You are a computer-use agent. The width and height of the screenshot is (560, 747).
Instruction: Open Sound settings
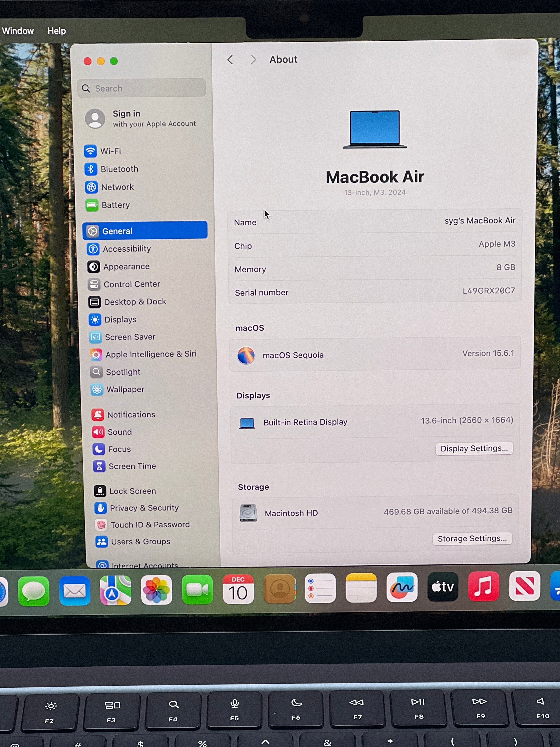(x=112, y=432)
